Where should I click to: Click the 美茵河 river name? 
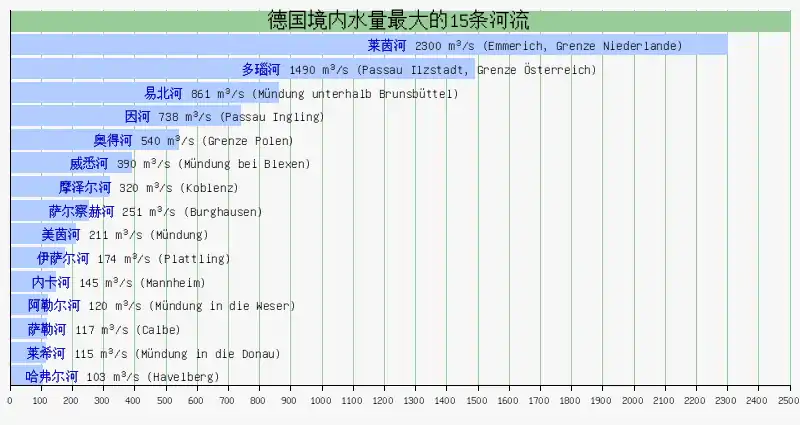point(61,235)
